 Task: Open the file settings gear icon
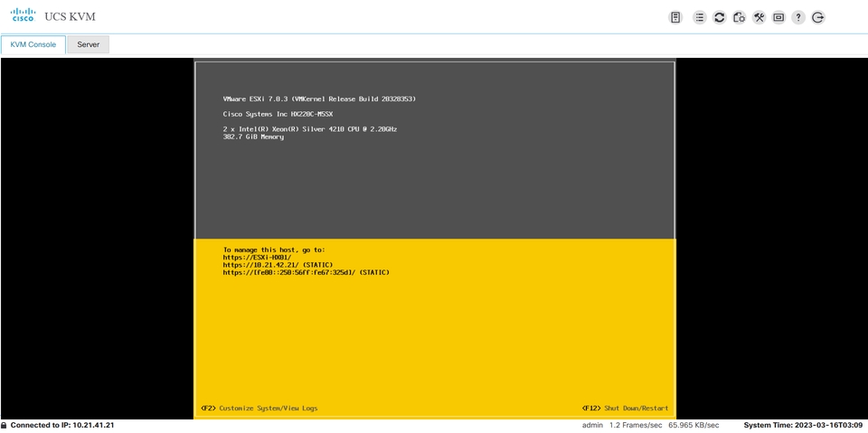click(x=739, y=17)
